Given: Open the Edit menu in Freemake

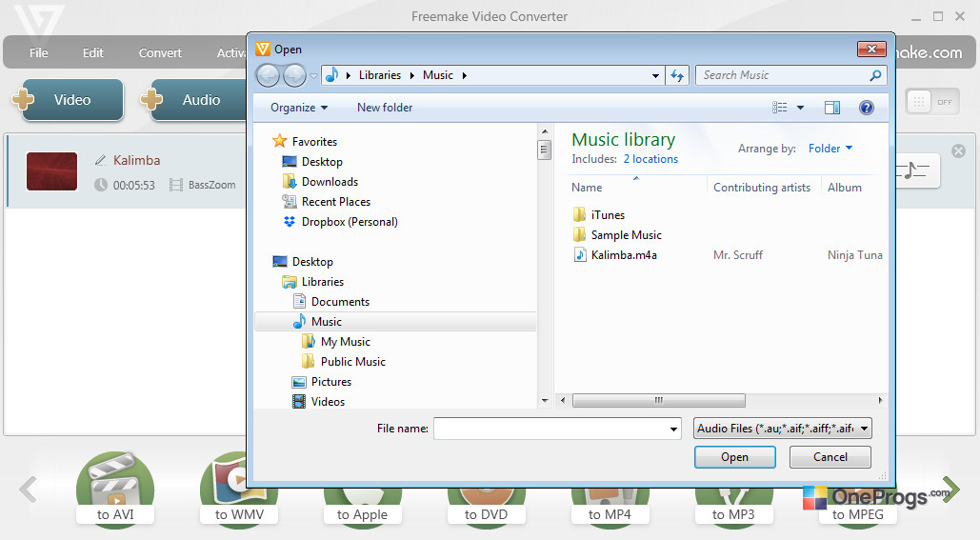Looking at the screenshot, I should tap(93, 53).
